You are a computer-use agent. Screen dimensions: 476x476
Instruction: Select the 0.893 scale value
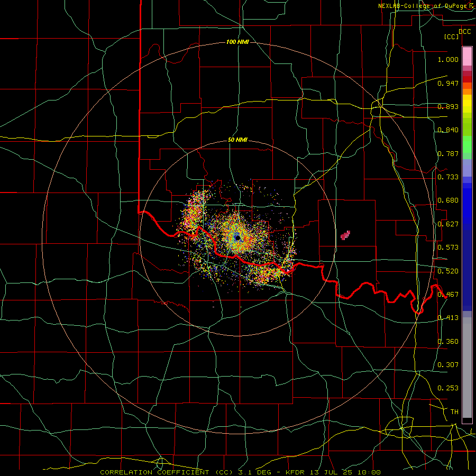pyautogui.click(x=448, y=106)
